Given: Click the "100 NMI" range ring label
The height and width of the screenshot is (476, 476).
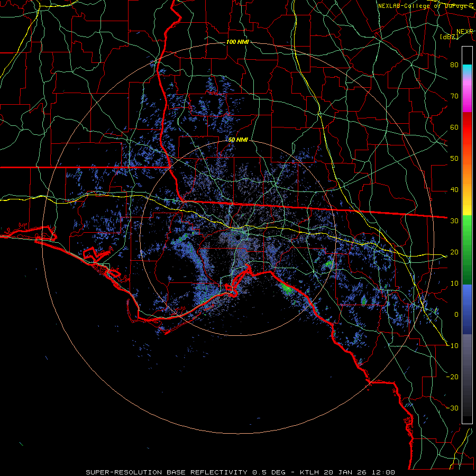Looking at the screenshot, I should (237, 42).
